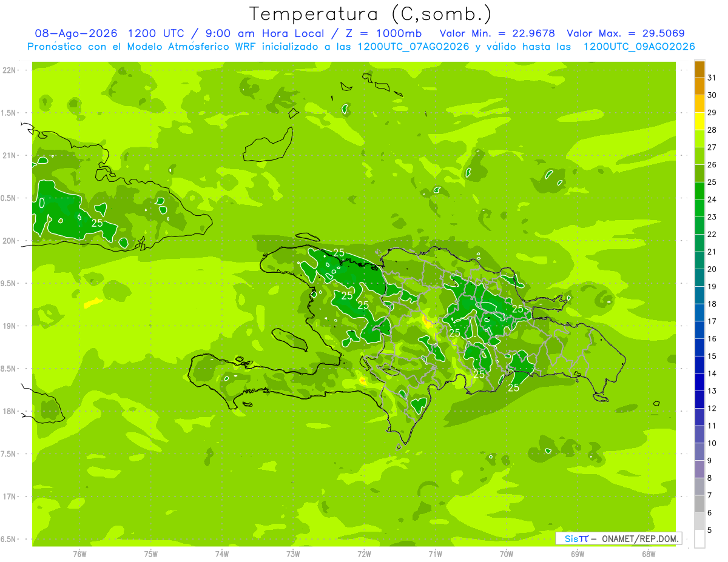The height and width of the screenshot is (562, 728).
Task: Pick the dark blue swatch between 13 and 14
Action: pyautogui.click(x=699, y=382)
